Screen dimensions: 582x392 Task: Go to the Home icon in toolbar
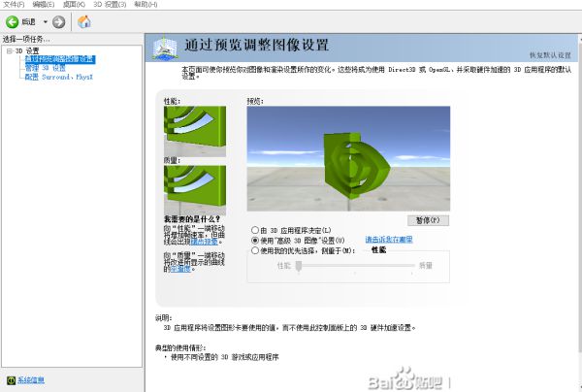pyautogui.click(x=84, y=21)
